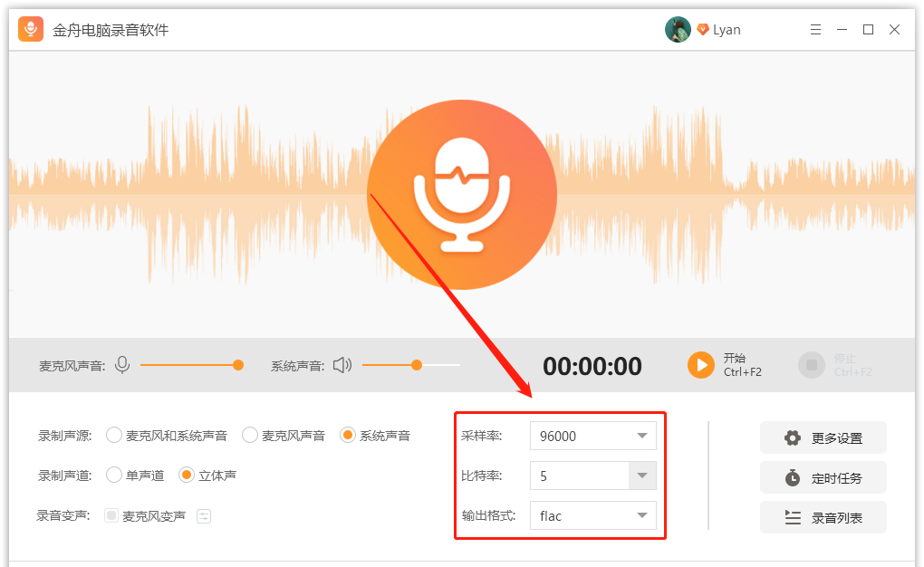The width and height of the screenshot is (924, 567).
Task: Select the 麦克风和系统声音 recording source
Action: [114, 435]
